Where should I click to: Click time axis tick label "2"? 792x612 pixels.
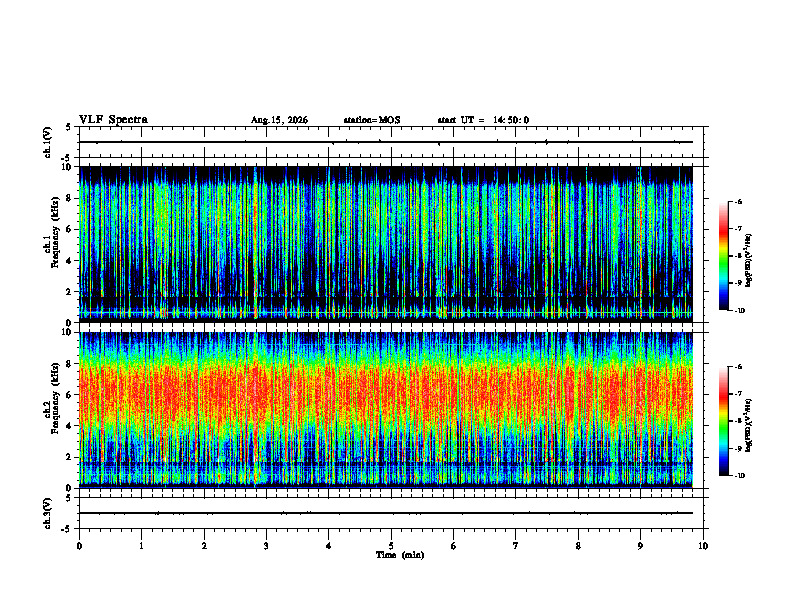204,546
